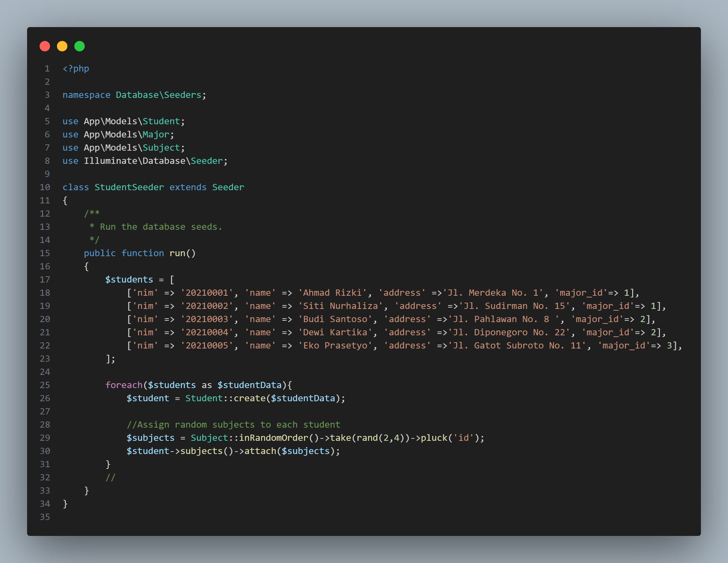The width and height of the screenshot is (728, 563).
Task: Click the yellow minimize dot
Action: 62,46
